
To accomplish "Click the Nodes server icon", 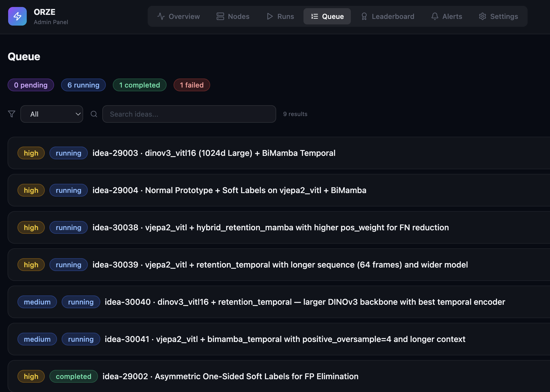I will tap(220, 16).
